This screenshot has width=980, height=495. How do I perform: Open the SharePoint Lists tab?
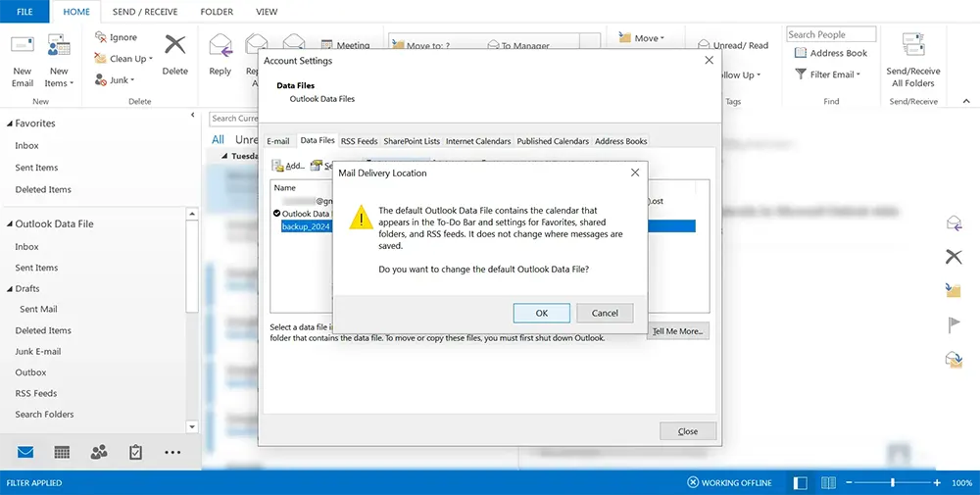coord(412,141)
